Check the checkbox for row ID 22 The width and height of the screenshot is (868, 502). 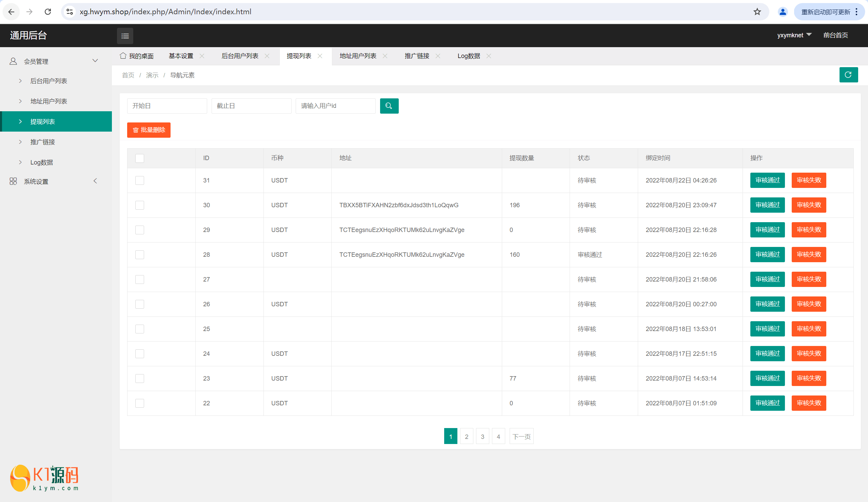(139, 403)
